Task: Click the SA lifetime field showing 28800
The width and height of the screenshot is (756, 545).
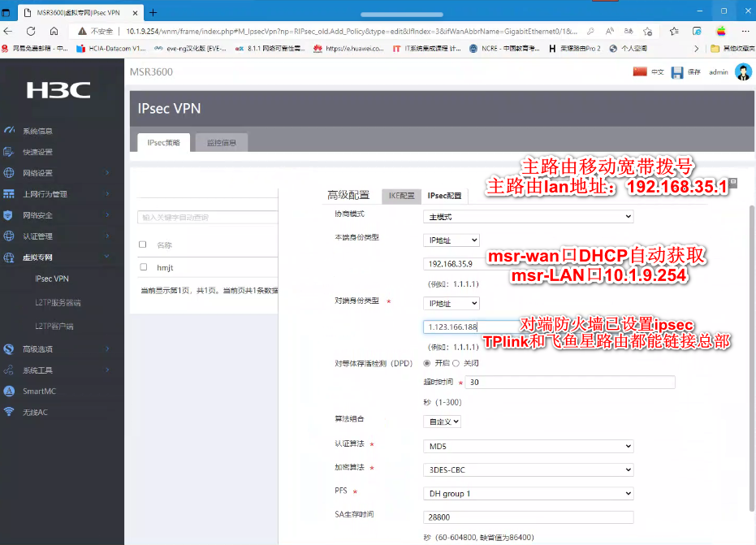Action: point(529,517)
